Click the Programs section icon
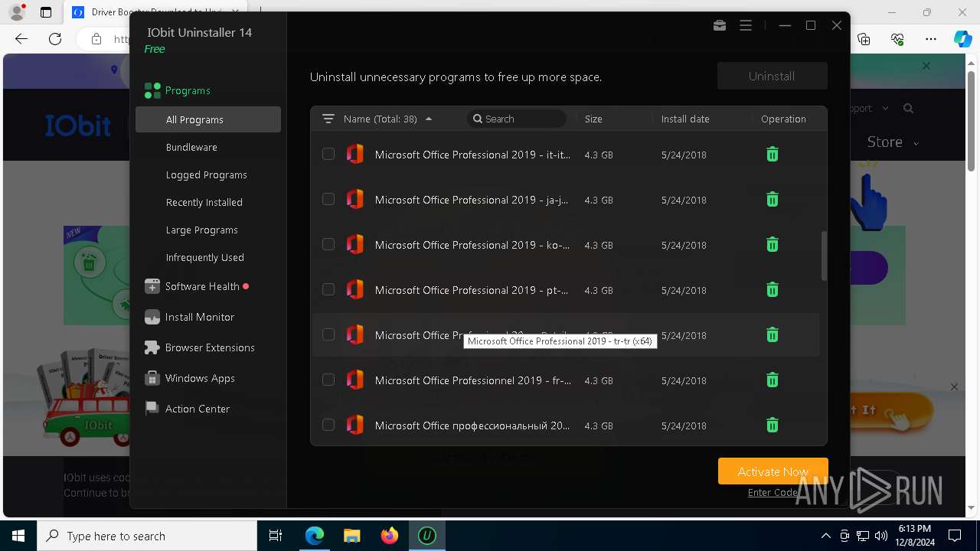 pos(152,91)
